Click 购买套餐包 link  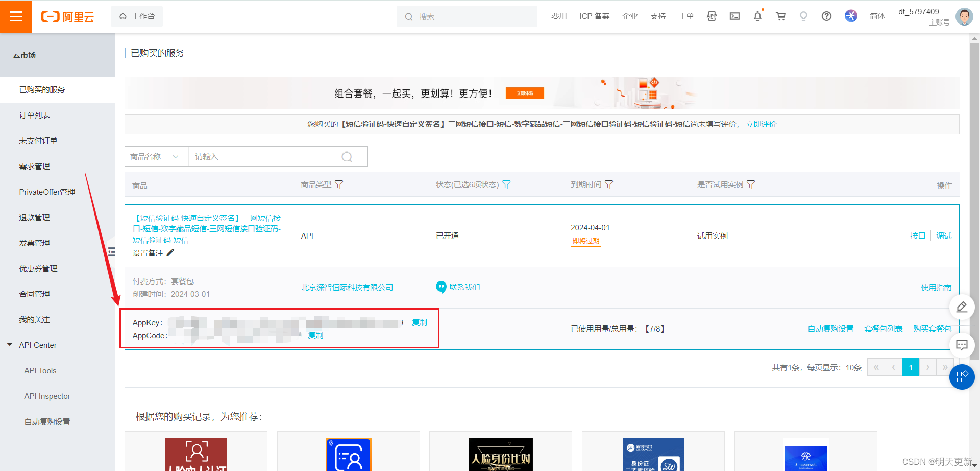932,329
